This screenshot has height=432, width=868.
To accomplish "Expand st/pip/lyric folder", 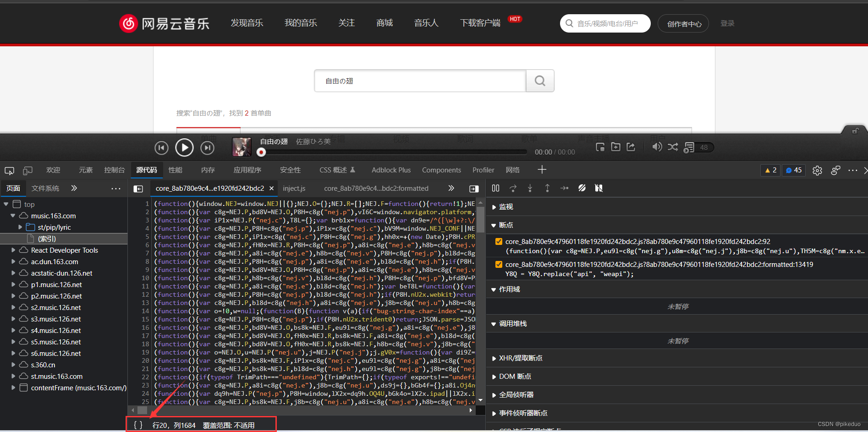I will coord(20,227).
